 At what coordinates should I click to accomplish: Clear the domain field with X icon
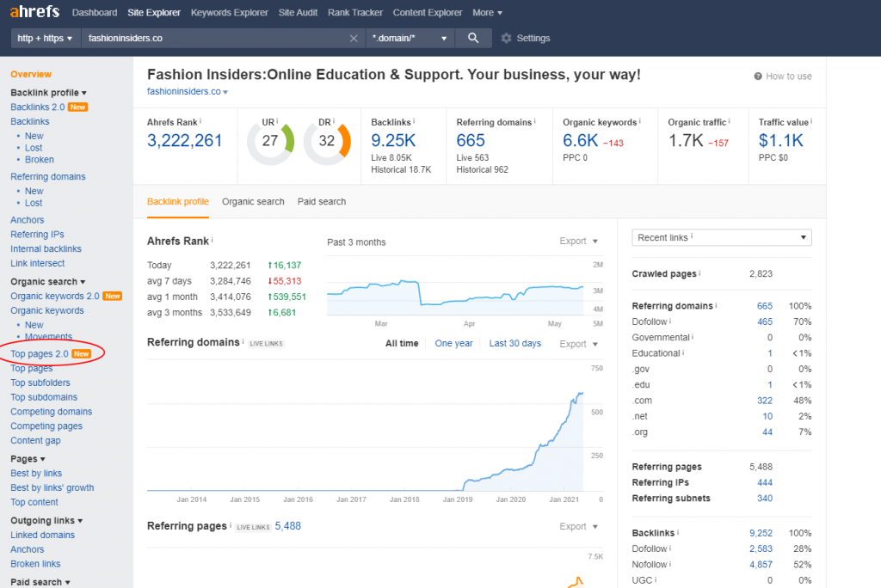pyautogui.click(x=354, y=38)
